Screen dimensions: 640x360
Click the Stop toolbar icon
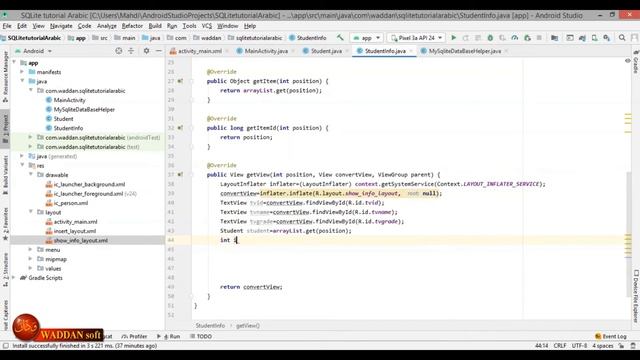(x=539, y=38)
